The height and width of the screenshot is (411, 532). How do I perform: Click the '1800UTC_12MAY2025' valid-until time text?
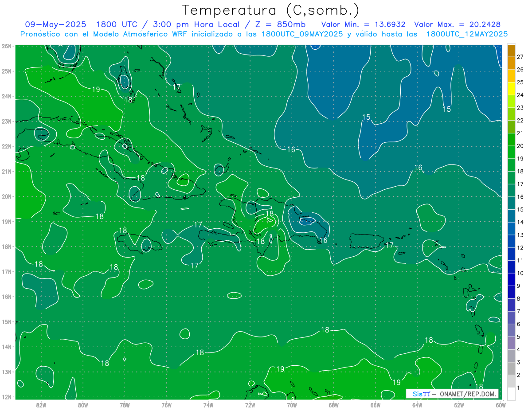[x=467, y=34]
